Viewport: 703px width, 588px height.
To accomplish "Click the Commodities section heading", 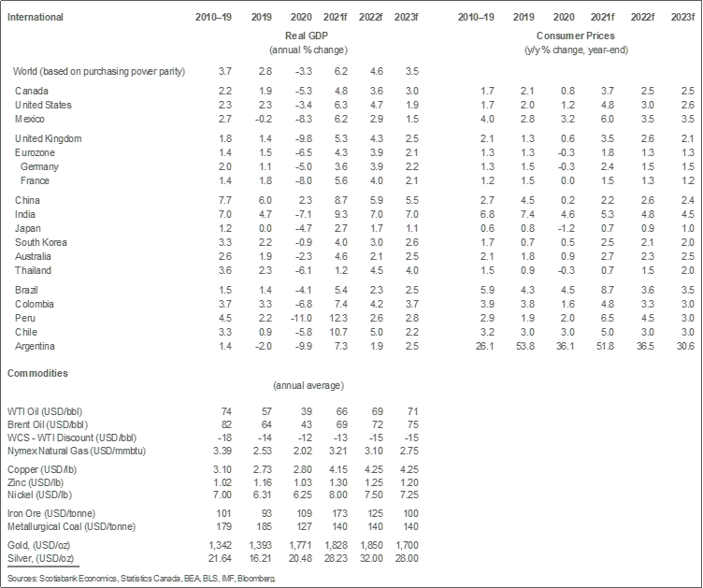I will [x=37, y=373].
